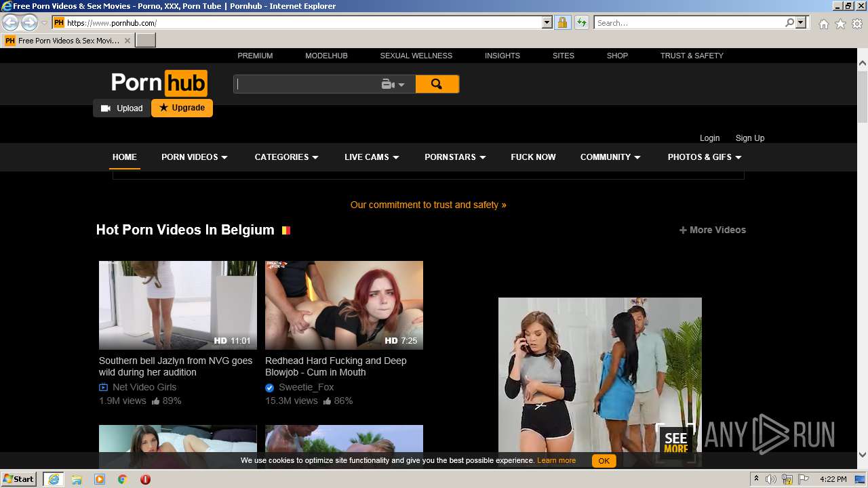The width and height of the screenshot is (868, 488).
Task: Open the Net Video Girls channel link
Action: (x=144, y=387)
